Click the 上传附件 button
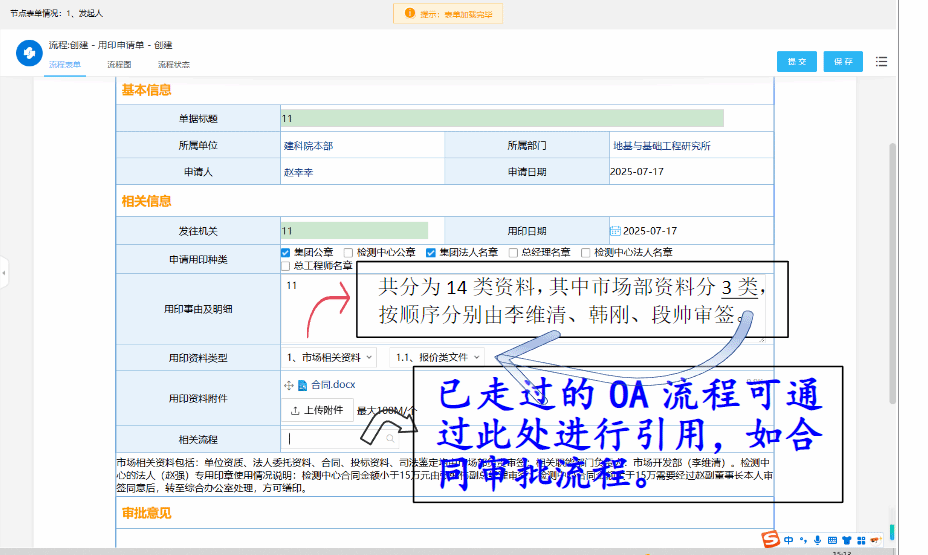Screen dimensions: 928x555 click(x=317, y=410)
